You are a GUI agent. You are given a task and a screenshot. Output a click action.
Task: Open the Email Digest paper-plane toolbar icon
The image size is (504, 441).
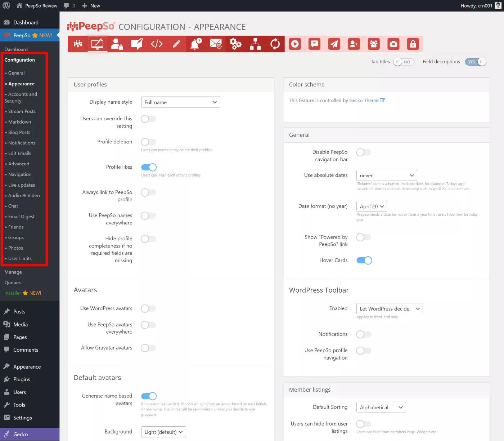pyautogui.click(x=334, y=44)
